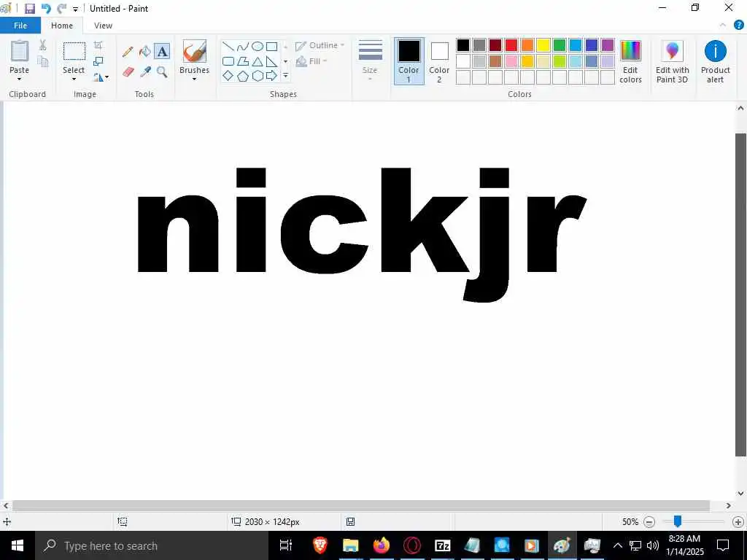Screen dimensions: 747x560
Task: Click the Copy icon in Clipboard
Action: (43, 62)
